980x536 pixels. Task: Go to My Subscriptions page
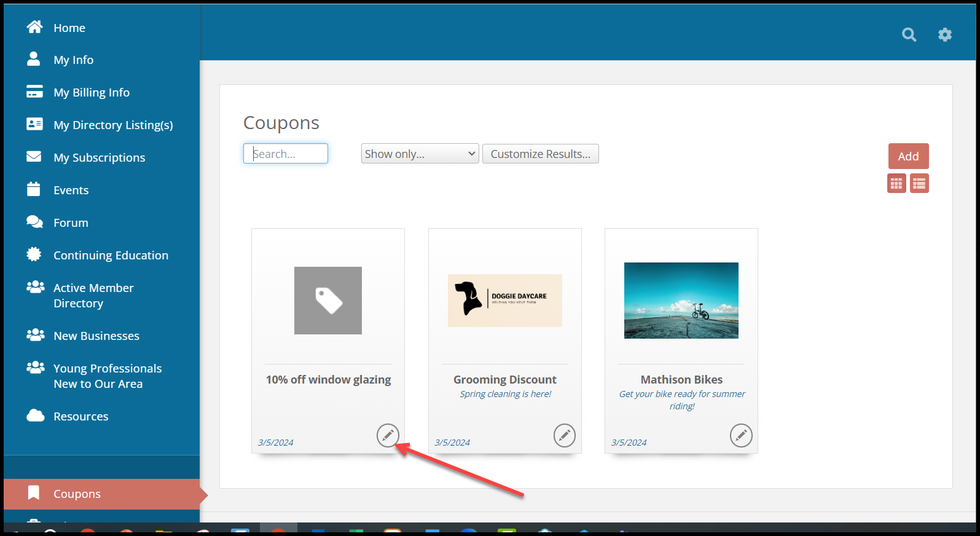point(99,157)
